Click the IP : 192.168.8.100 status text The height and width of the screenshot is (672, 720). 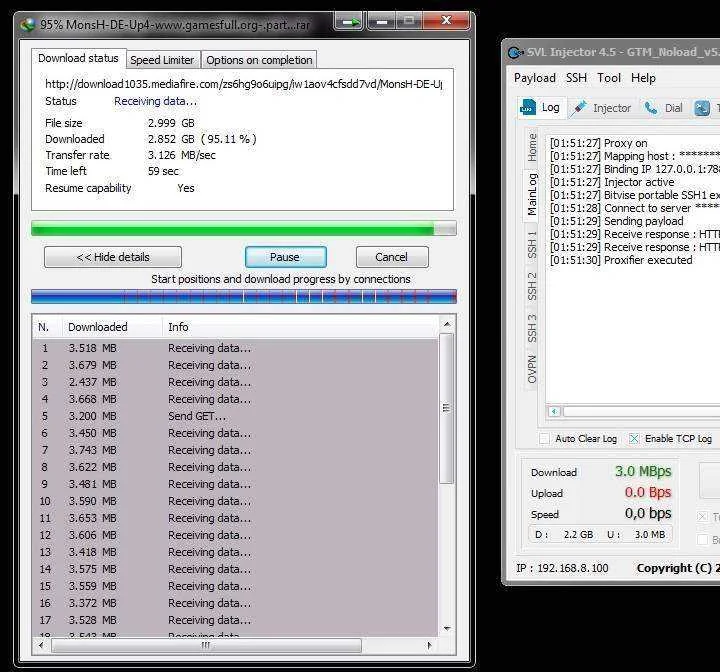(562, 568)
